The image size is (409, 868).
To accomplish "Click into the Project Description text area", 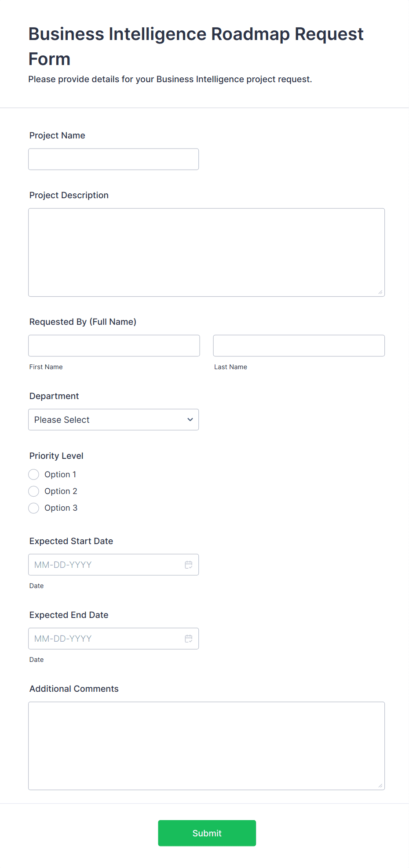I will point(206,252).
